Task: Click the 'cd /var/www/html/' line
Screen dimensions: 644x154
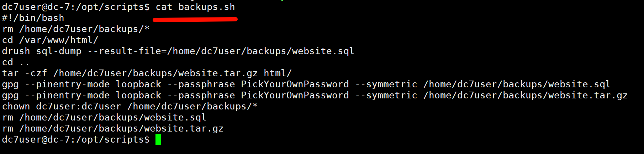Action: coord(50,40)
